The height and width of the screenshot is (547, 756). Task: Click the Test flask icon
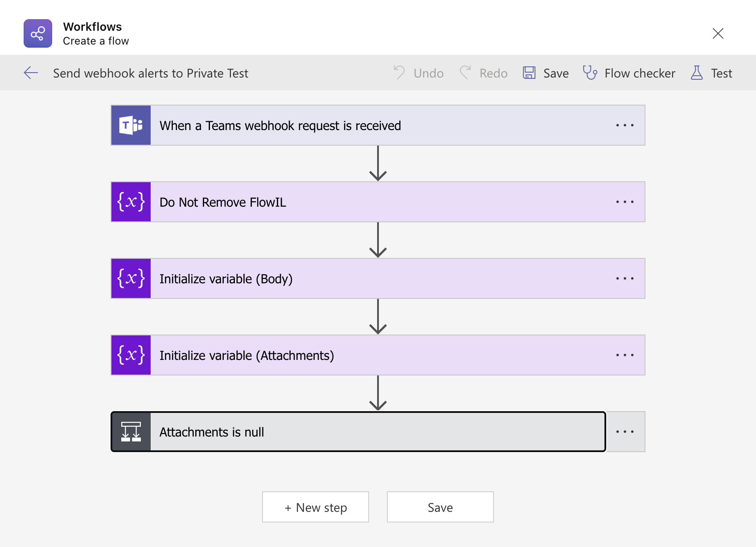(697, 73)
